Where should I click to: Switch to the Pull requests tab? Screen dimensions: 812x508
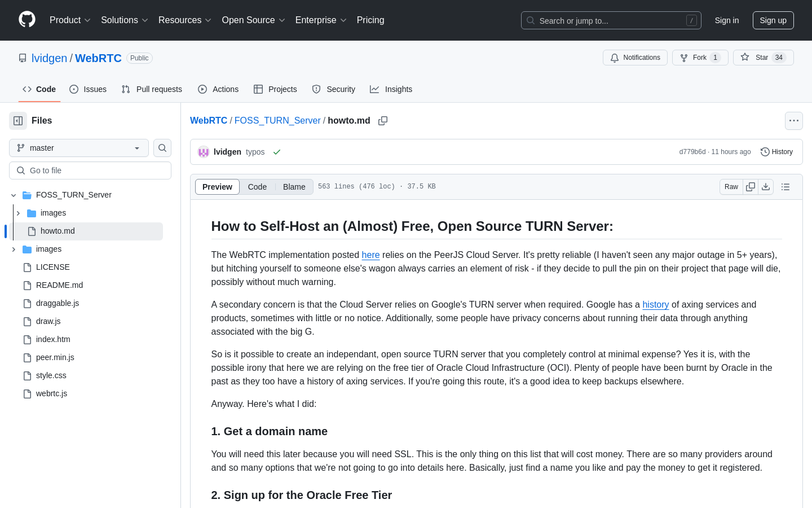click(x=152, y=89)
